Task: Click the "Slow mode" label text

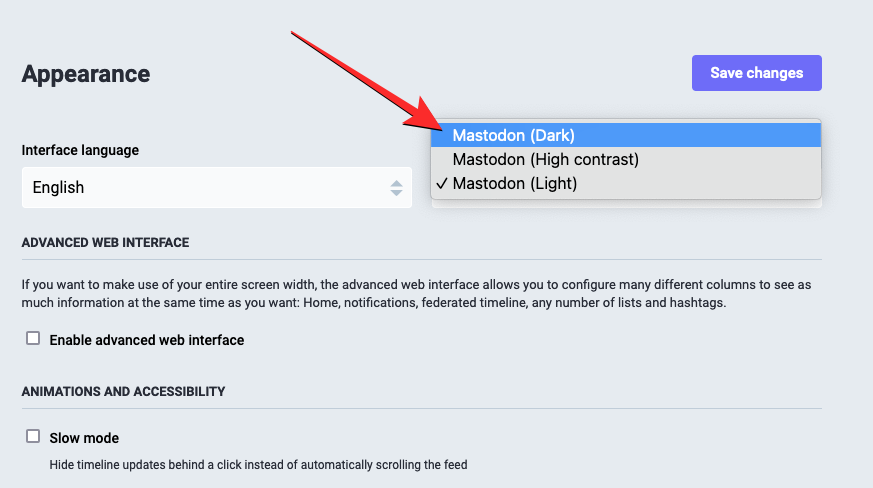Action: pyautogui.click(x=84, y=438)
